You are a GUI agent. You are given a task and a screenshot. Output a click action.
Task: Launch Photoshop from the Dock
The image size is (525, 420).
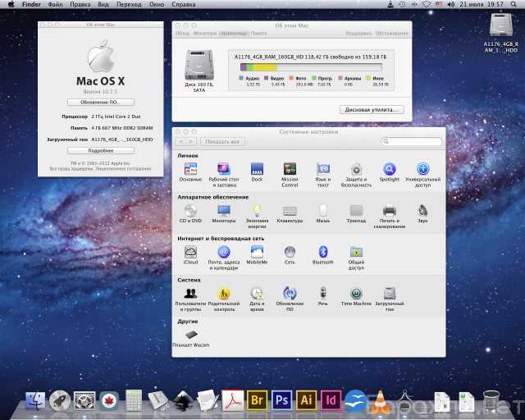[281, 400]
